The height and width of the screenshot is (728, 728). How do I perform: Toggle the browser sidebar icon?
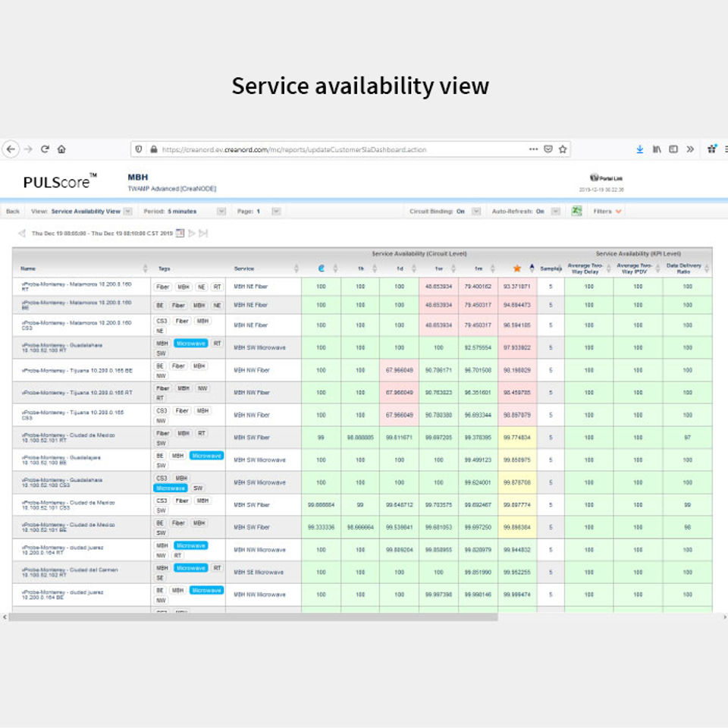tap(673, 149)
